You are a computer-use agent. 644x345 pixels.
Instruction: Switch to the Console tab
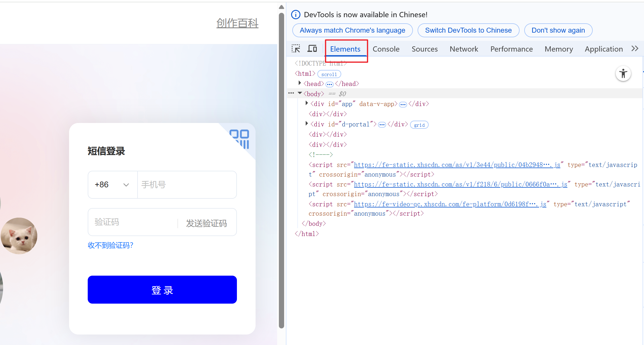point(386,49)
